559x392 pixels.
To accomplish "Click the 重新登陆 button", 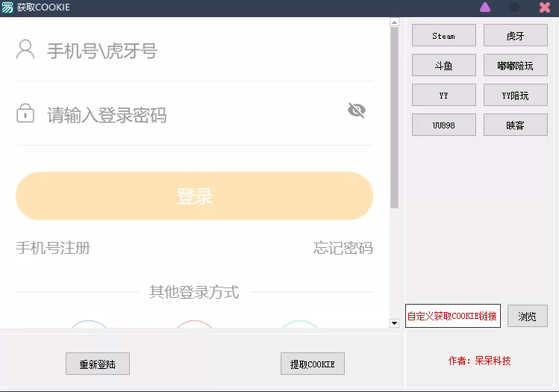I will pyautogui.click(x=98, y=364).
